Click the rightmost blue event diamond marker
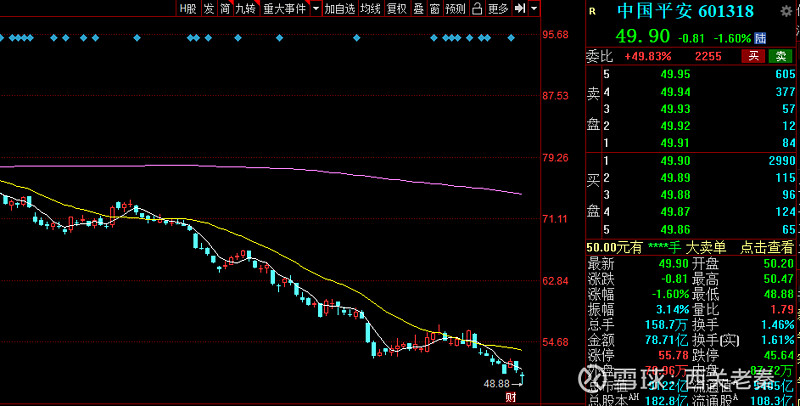 pyautogui.click(x=511, y=38)
